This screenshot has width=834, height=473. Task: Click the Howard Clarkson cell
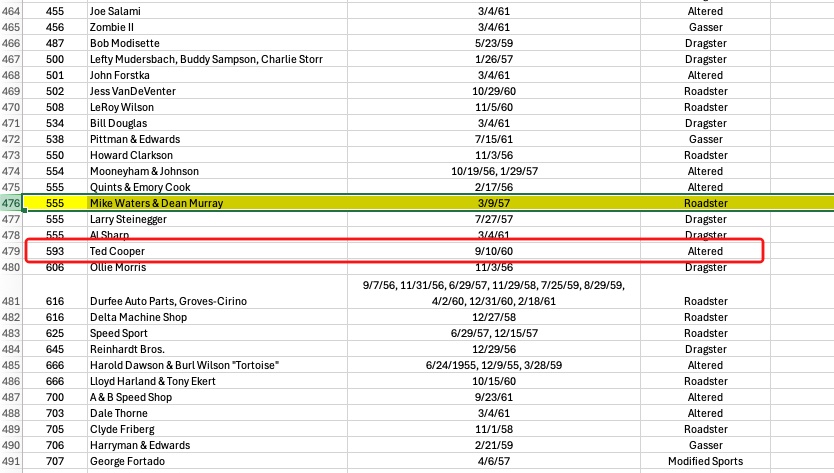coord(217,155)
